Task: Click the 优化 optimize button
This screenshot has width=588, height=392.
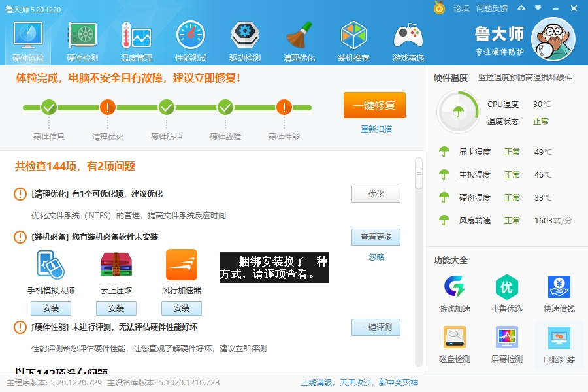Action: tap(376, 194)
